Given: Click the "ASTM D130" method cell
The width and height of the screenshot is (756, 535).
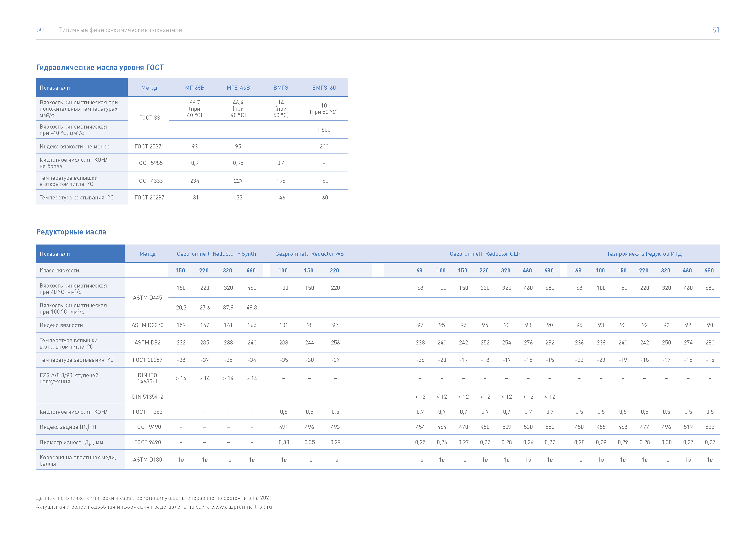Looking at the screenshot, I should [x=147, y=460].
